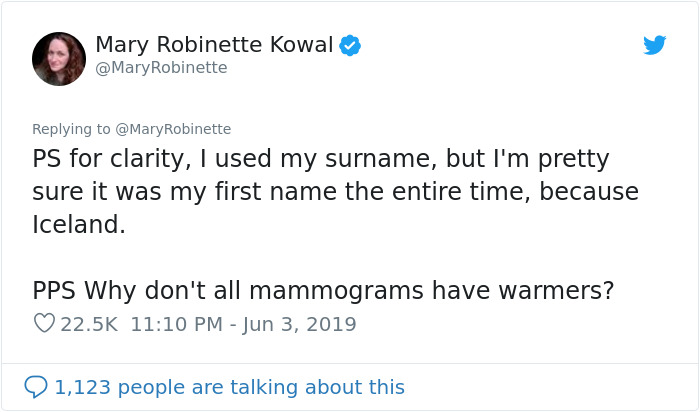Viewport: 700px width, 412px height.
Task: Click the word 'Iceland.' in the tweet
Action: pyautogui.click(x=80, y=224)
